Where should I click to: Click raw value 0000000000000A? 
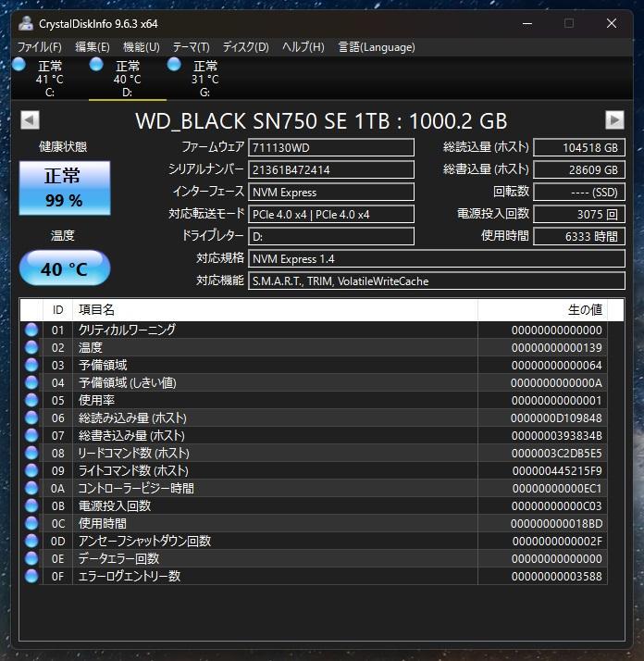pos(556,382)
